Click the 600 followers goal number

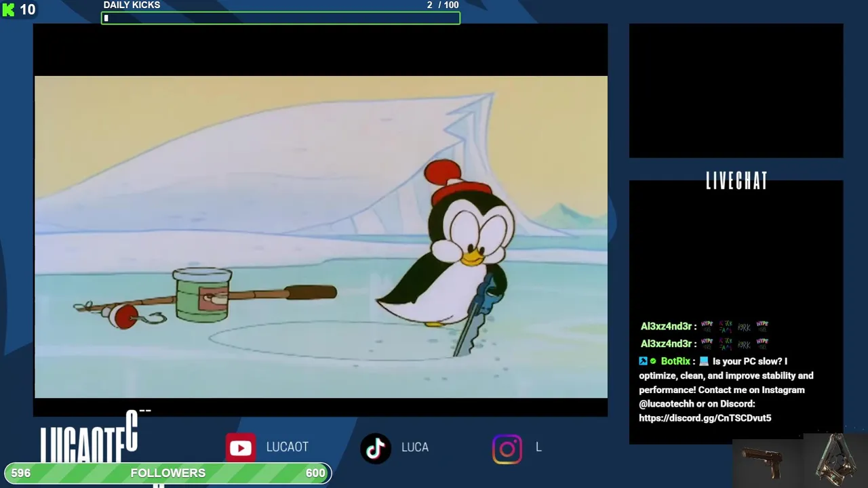pos(315,473)
